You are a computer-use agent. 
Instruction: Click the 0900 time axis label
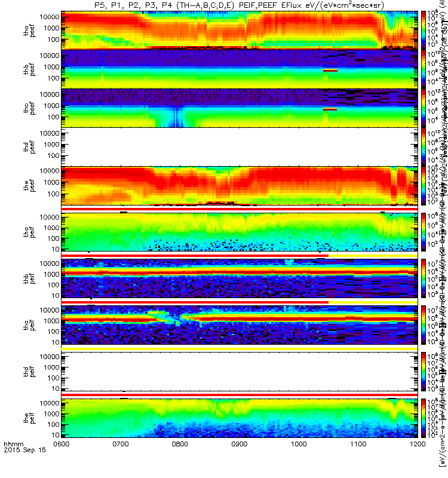pyautogui.click(x=240, y=444)
